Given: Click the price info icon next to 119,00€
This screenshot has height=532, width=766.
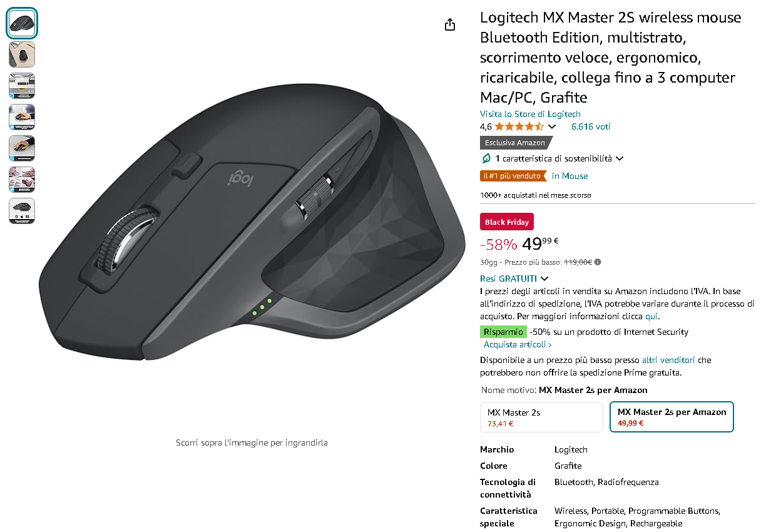Looking at the screenshot, I should pos(598,262).
